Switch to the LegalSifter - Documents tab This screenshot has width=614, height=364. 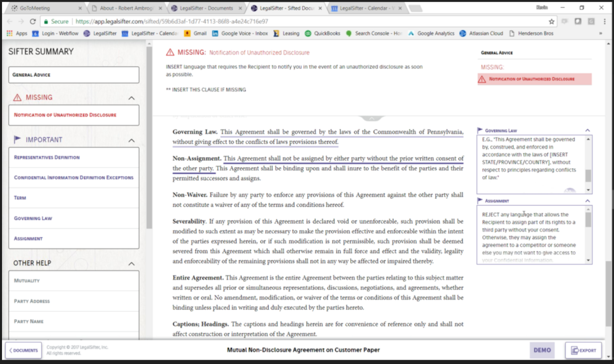[206, 8]
